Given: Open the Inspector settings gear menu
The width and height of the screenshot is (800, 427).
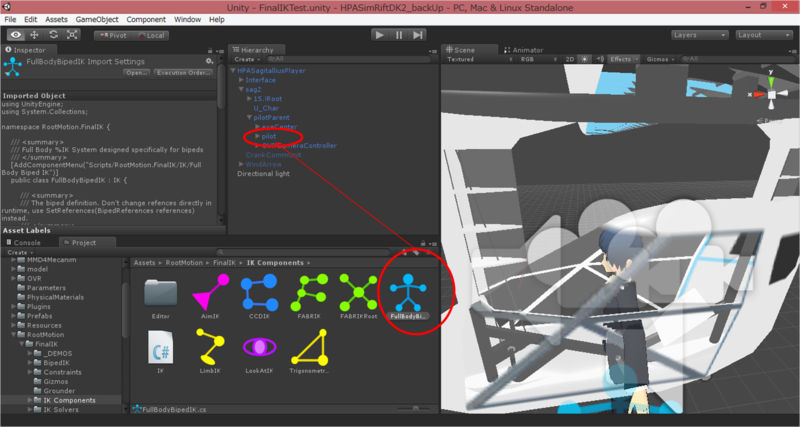Looking at the screenshot, I should (x=209, y=61).
